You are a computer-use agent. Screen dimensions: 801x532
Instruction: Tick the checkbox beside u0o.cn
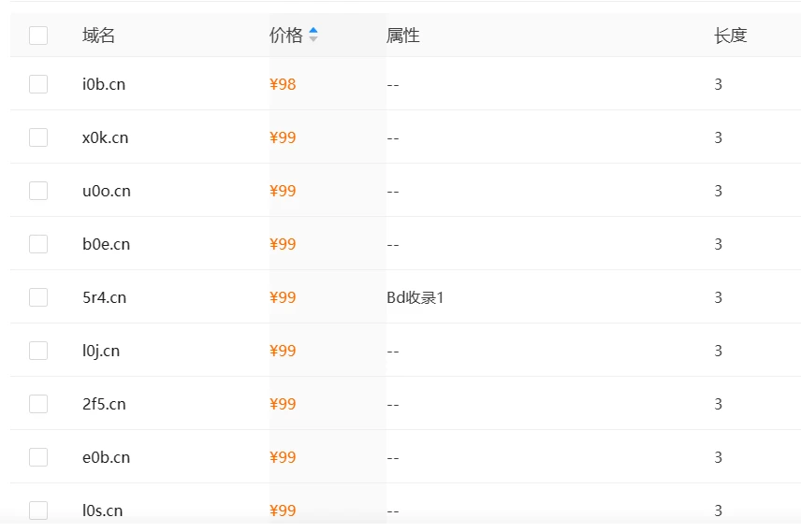point(38,191)
